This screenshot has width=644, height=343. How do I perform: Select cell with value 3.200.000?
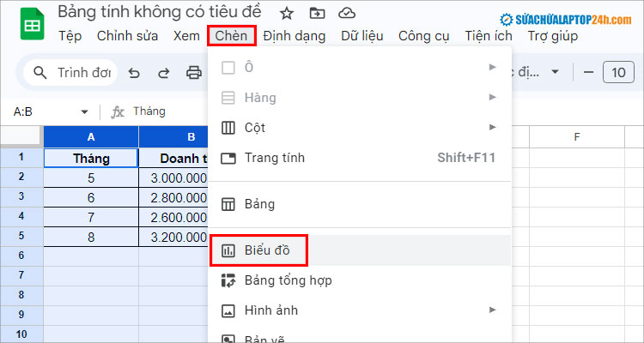coord(173,238)
